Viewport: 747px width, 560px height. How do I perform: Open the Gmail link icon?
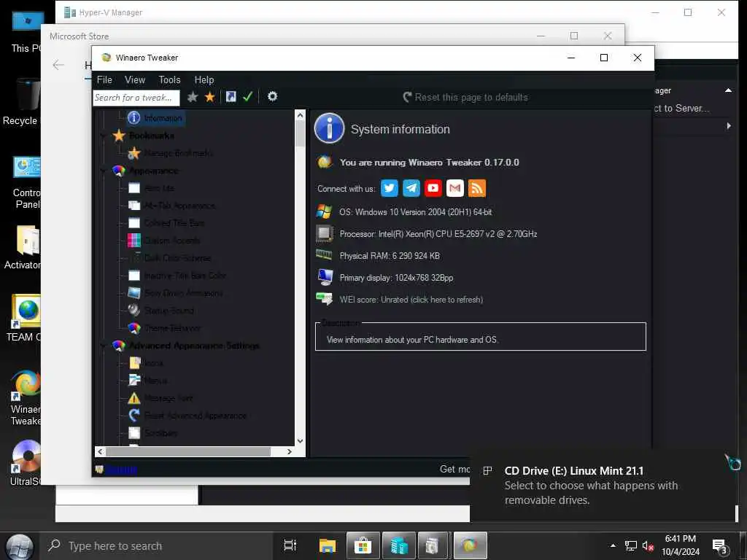pyautogui.click(x=455, y=188)
